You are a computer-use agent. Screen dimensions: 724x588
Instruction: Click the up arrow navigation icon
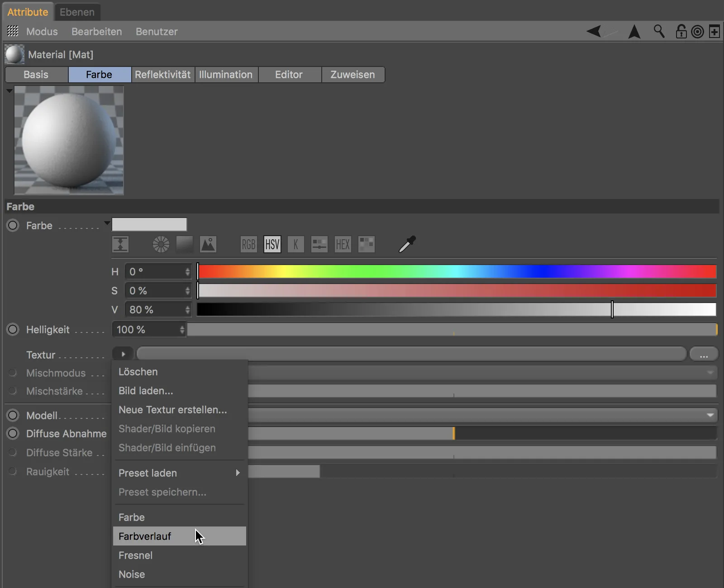tap(634, 32)
